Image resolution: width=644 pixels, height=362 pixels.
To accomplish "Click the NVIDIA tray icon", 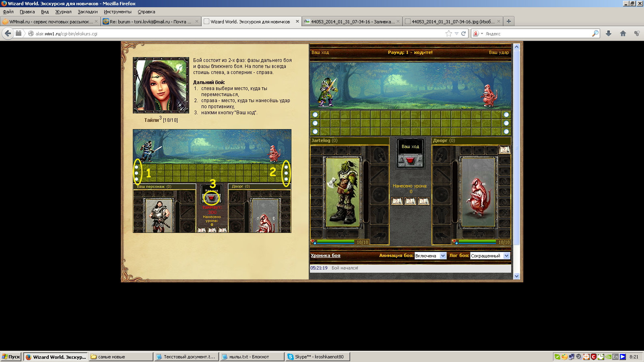I will (608, 357).
